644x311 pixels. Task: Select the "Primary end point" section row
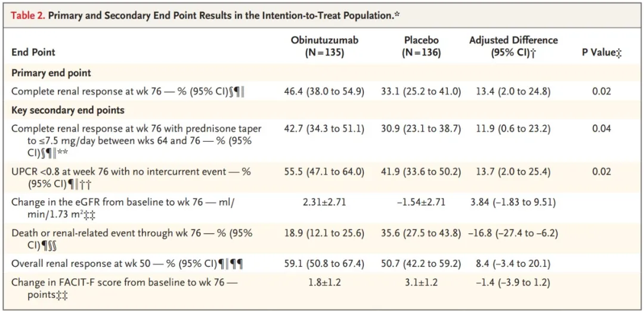pyautogui.click(x=51, y=73)
